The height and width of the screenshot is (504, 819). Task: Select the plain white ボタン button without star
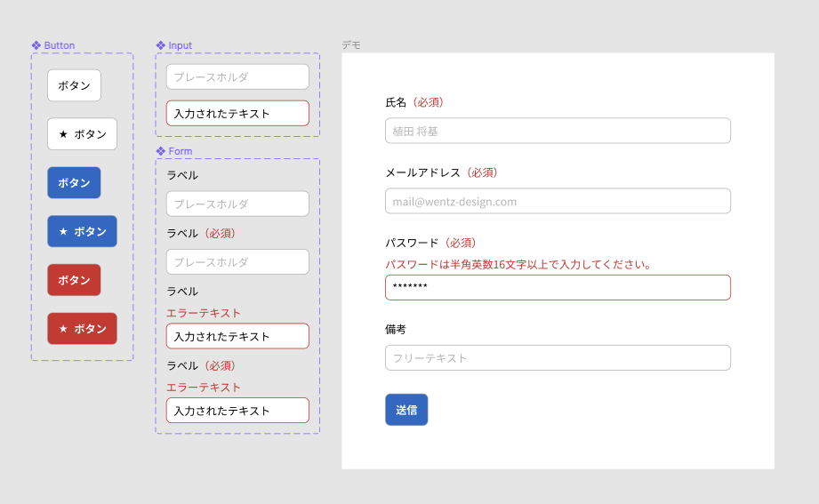tap(74, 85)
